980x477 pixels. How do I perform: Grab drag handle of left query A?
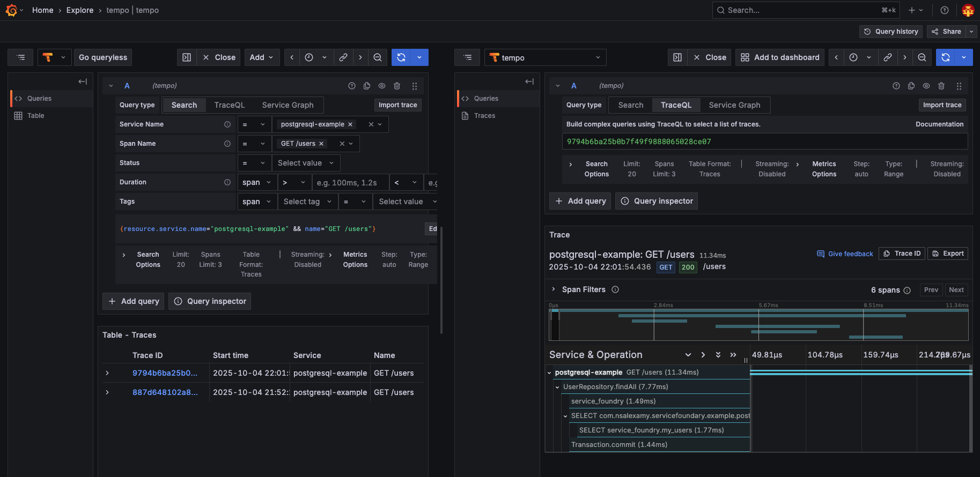415,86
